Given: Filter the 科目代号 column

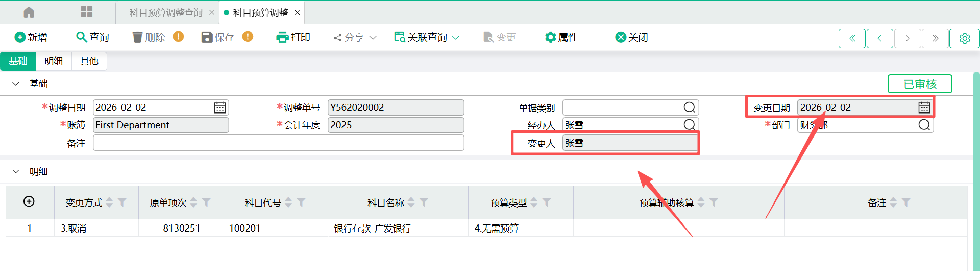Looking at the screenshot, I should (301, 202).
